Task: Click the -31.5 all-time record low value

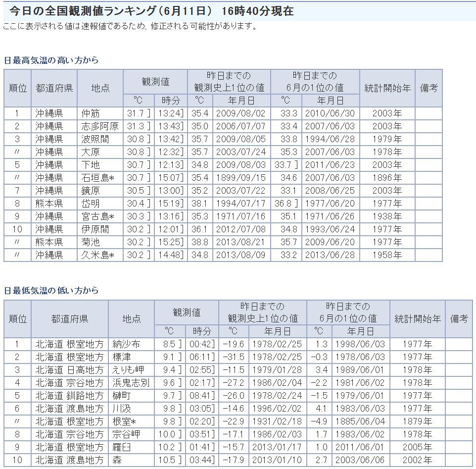Action: (x=233, y=357)
